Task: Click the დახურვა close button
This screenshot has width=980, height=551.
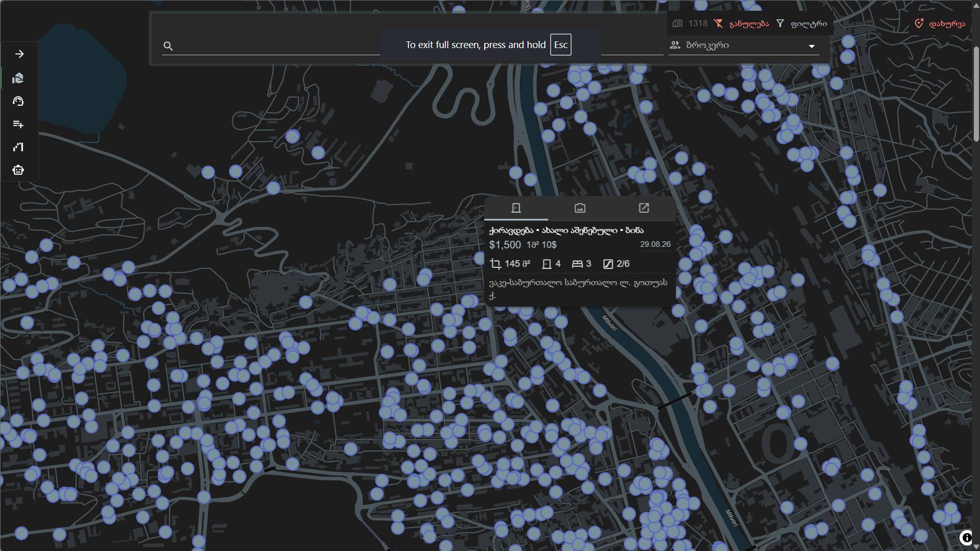Action: (940, 24)
